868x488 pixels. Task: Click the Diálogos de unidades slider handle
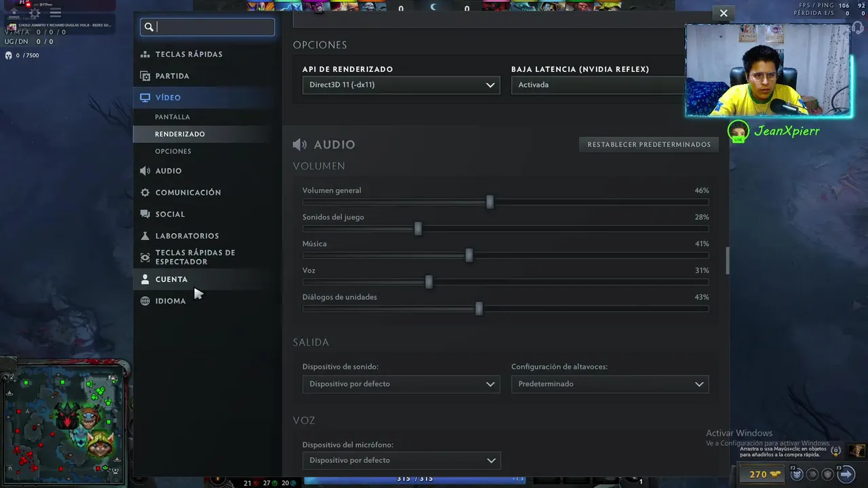479,309
